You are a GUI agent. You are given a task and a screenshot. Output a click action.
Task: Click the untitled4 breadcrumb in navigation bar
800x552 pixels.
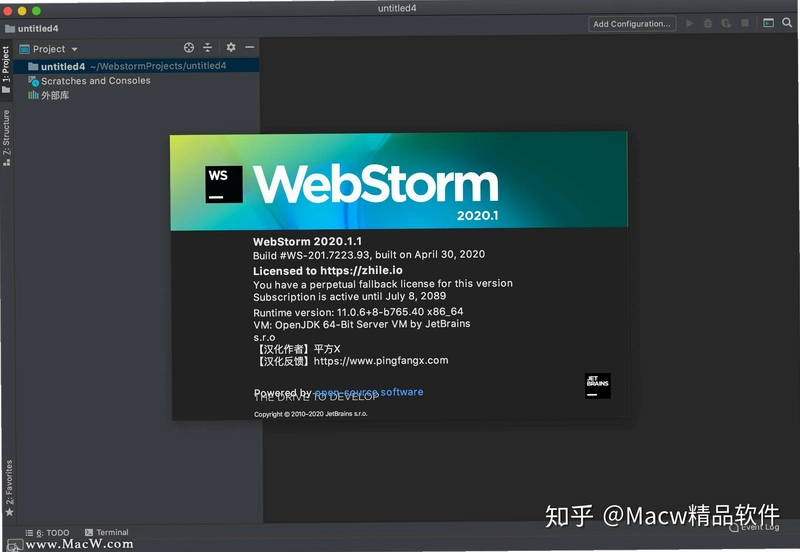point(32,29)
